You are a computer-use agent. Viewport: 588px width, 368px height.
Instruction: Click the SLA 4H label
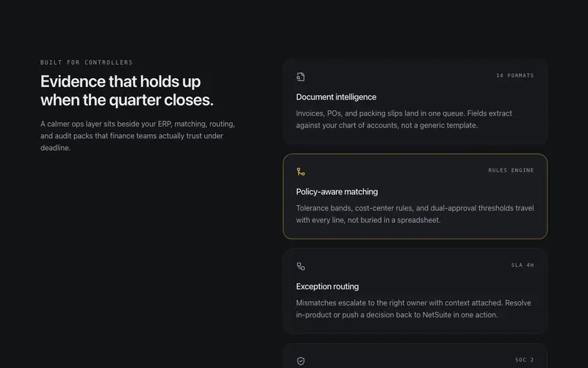click(x=523, y=265)
